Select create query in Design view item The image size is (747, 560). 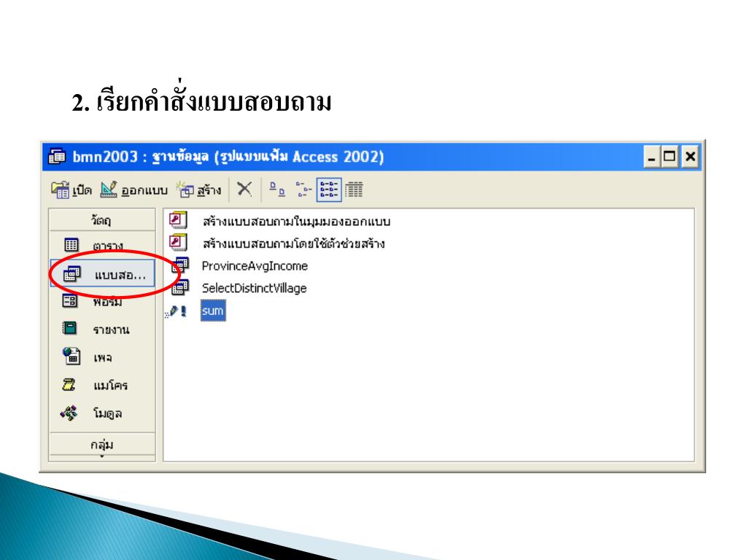pos(296,222)
